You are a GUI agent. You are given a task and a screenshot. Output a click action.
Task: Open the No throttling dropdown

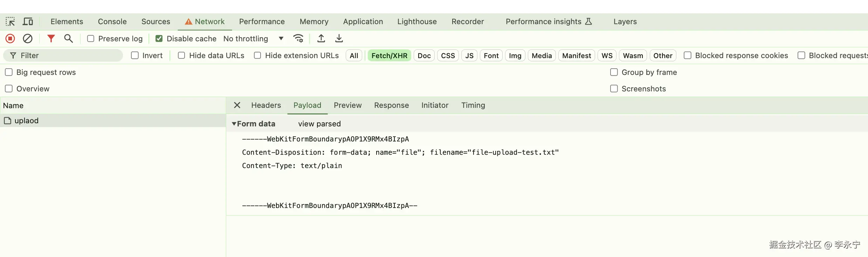point(253,39)
